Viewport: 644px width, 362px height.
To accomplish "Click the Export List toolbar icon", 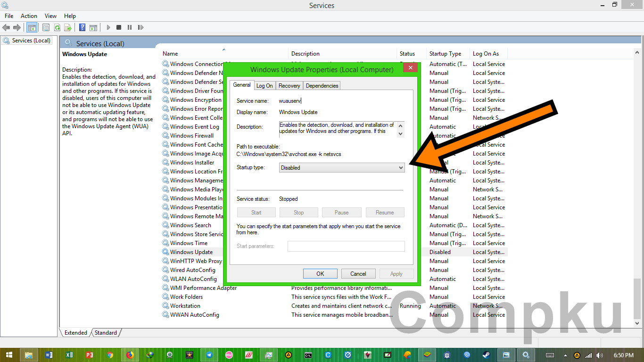I will click(68, 28).
